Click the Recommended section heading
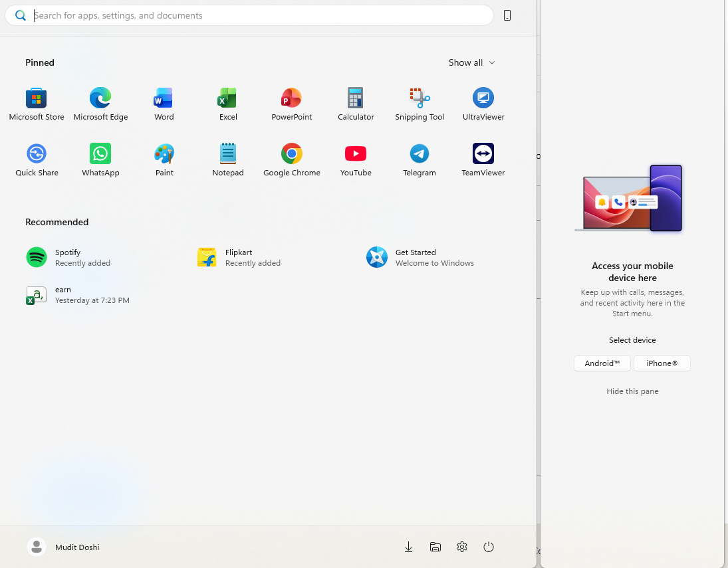 pos(57,223)
